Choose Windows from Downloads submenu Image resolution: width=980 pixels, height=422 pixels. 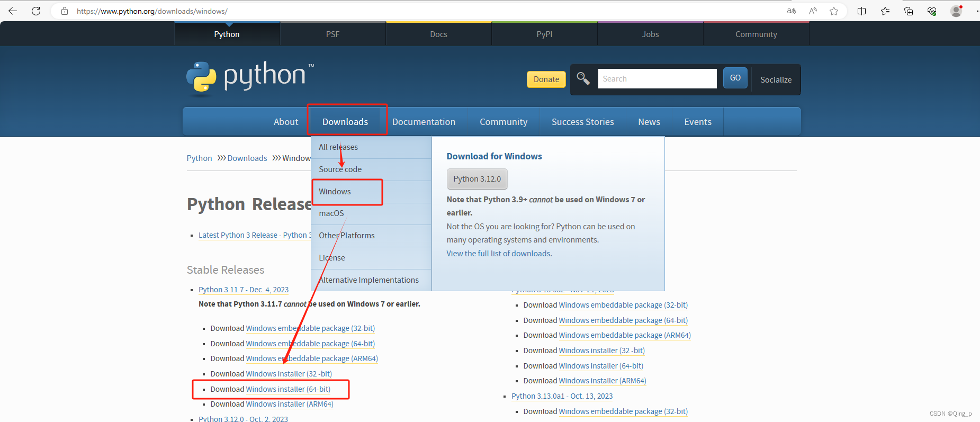[371, 192]
